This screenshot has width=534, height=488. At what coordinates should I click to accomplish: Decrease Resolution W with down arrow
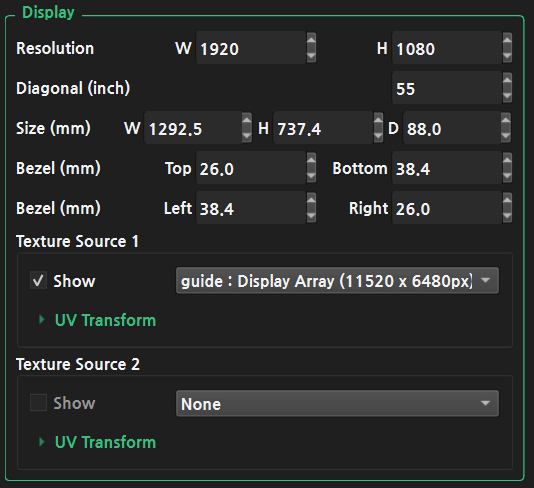coord(311,55)
